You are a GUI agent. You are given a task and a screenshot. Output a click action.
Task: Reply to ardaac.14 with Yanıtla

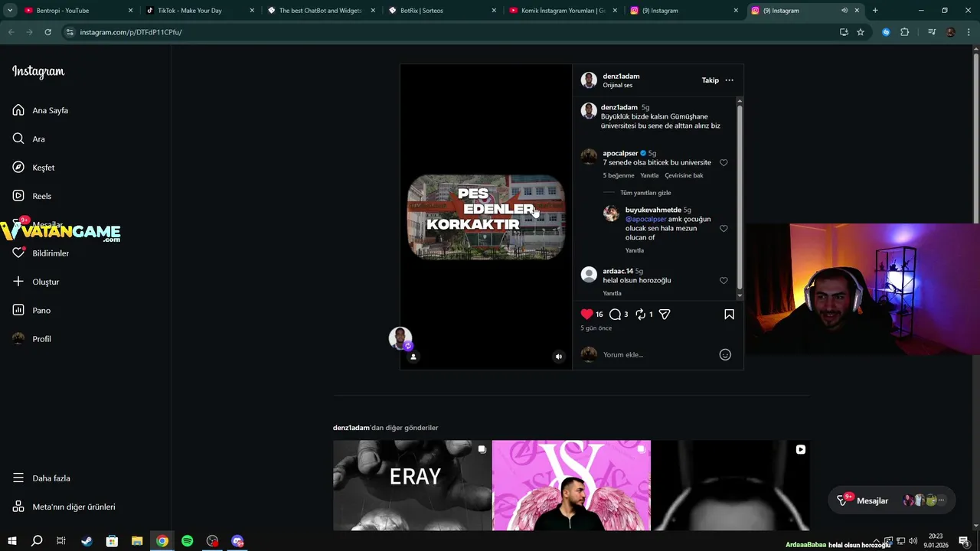pyautogui.click(x=612, y=293)
